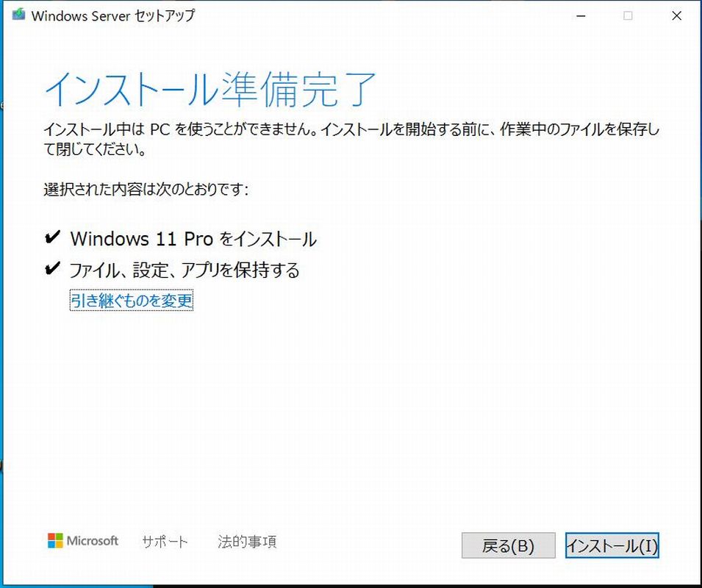The width and height of the screenshot is (702, 588).
Task: Click the Windows Server セットアップ title text
Action: (x=113, y=15)
